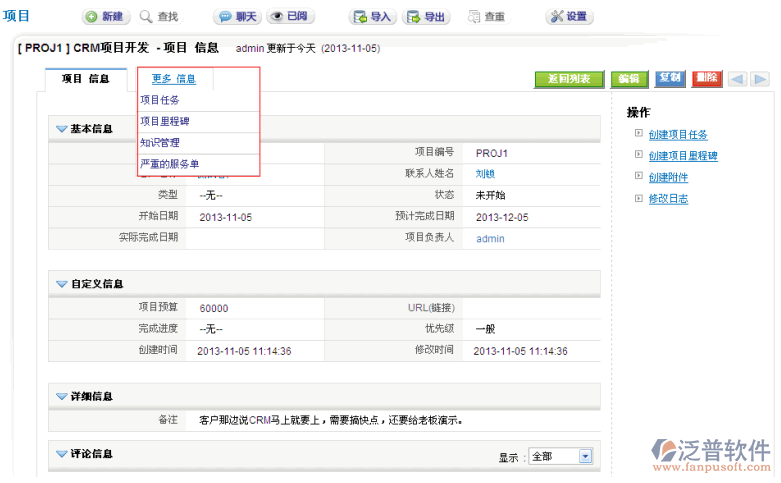This screenshot has width=781, height=483.
Task: Switch to the 项目 信息 tab
Action: (x=85, y=79)
